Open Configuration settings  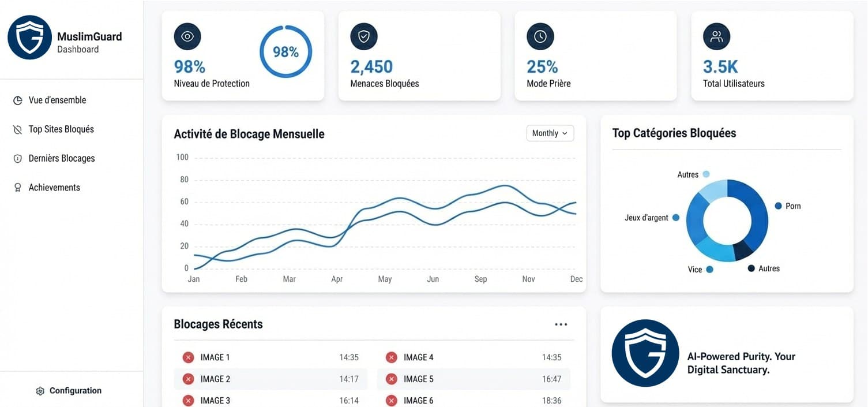pyautogui.click(x=67, y=390)
